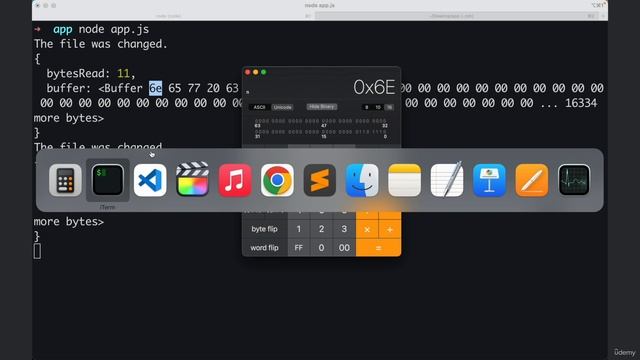This screenshot has width=640, height=360.
Task: Click the 00 calculator key
Action: [344, 248]
